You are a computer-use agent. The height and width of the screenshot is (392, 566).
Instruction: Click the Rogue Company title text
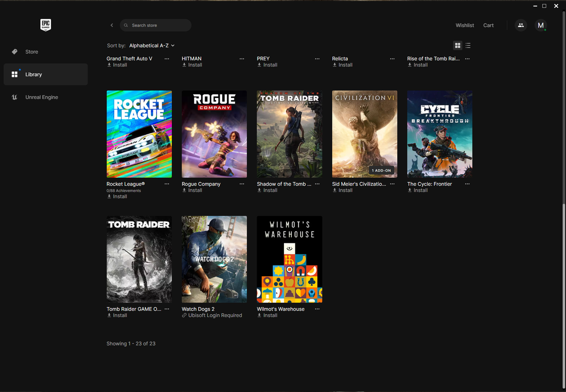201,184
